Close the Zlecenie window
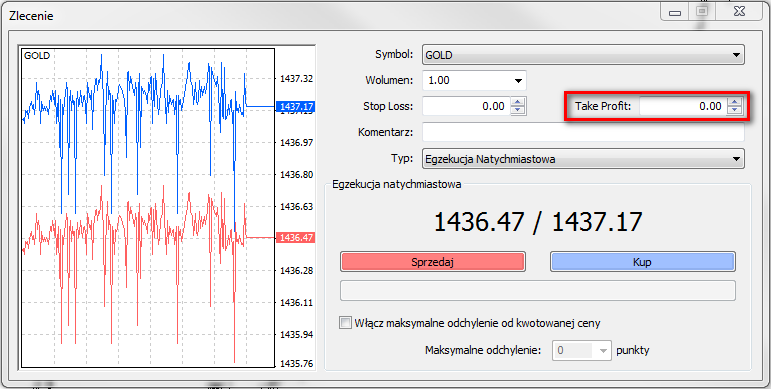 (739, 11)
